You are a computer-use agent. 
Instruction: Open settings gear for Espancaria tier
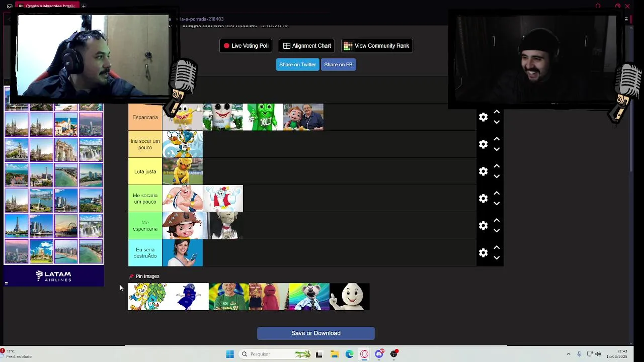[483, 117]
